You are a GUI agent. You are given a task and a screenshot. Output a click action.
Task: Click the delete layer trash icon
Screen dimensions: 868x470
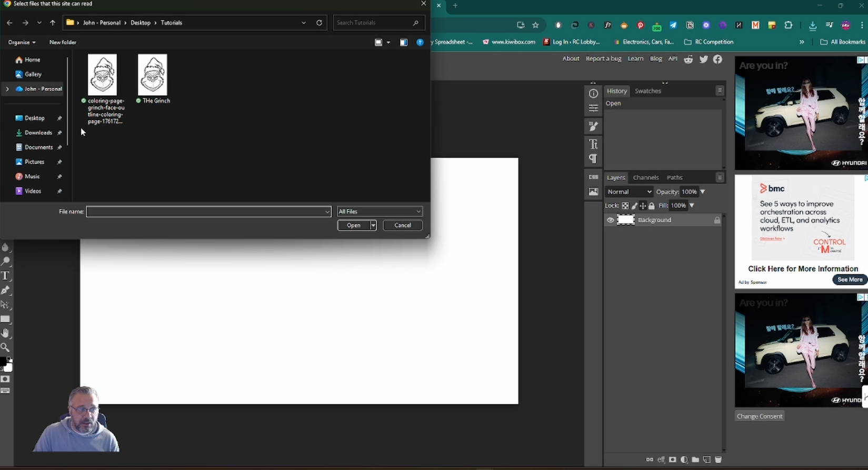[x=718, y=459]
